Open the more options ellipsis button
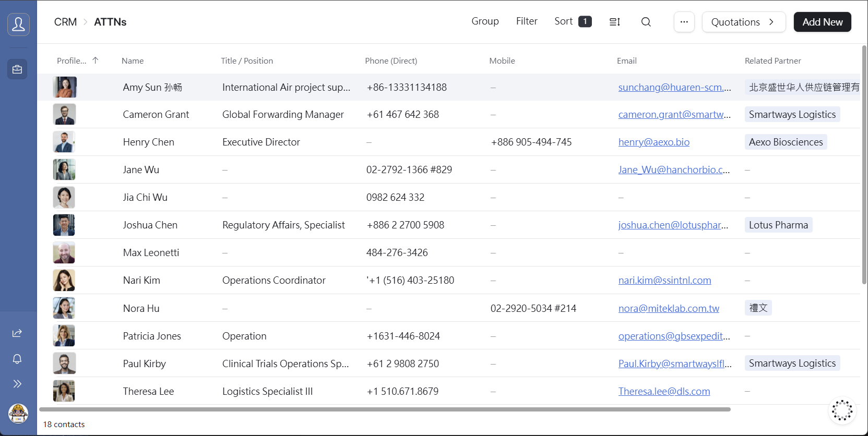 point(684,22)
